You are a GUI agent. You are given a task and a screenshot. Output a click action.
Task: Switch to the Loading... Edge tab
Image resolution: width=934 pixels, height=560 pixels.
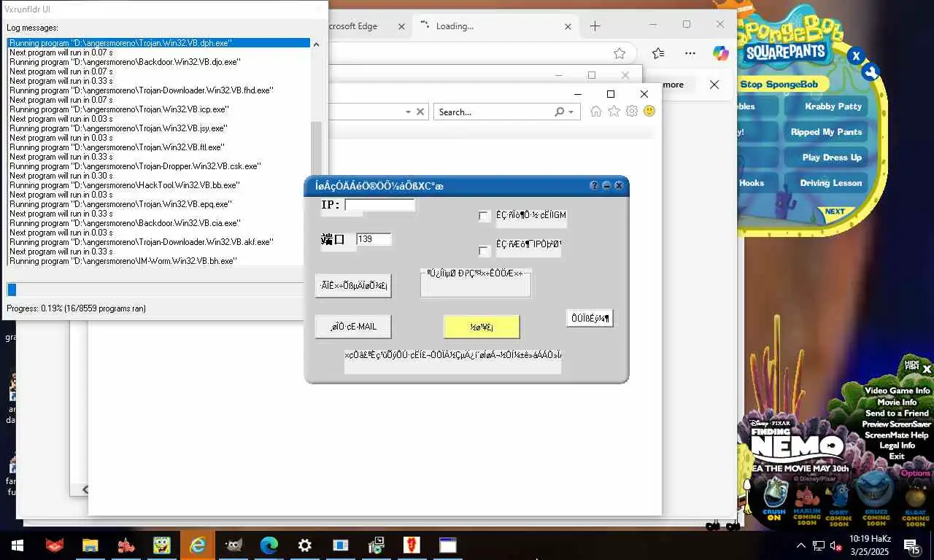[x=496, y=26]
